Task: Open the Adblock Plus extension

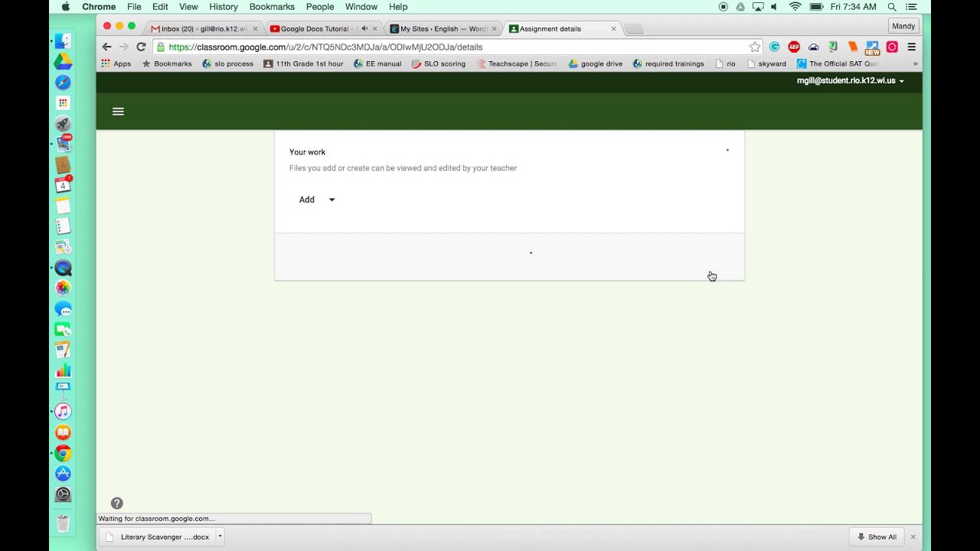Action: pyautogui.click(x=794, y=47)
